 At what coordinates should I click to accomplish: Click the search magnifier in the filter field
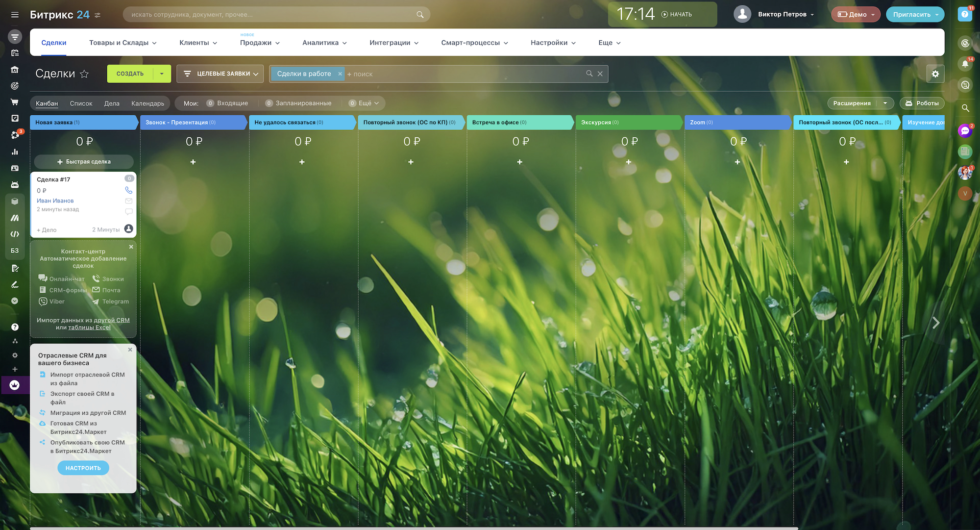(589, 74)
